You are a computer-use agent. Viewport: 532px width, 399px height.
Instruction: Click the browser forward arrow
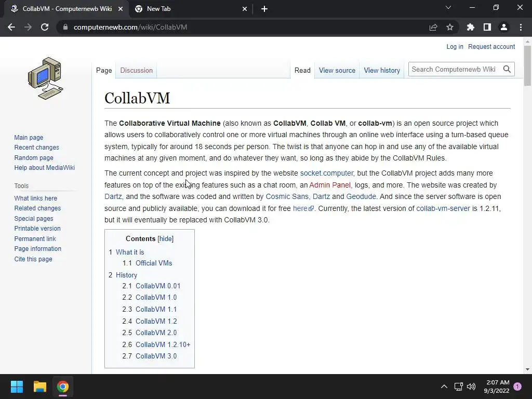(28, 27)
